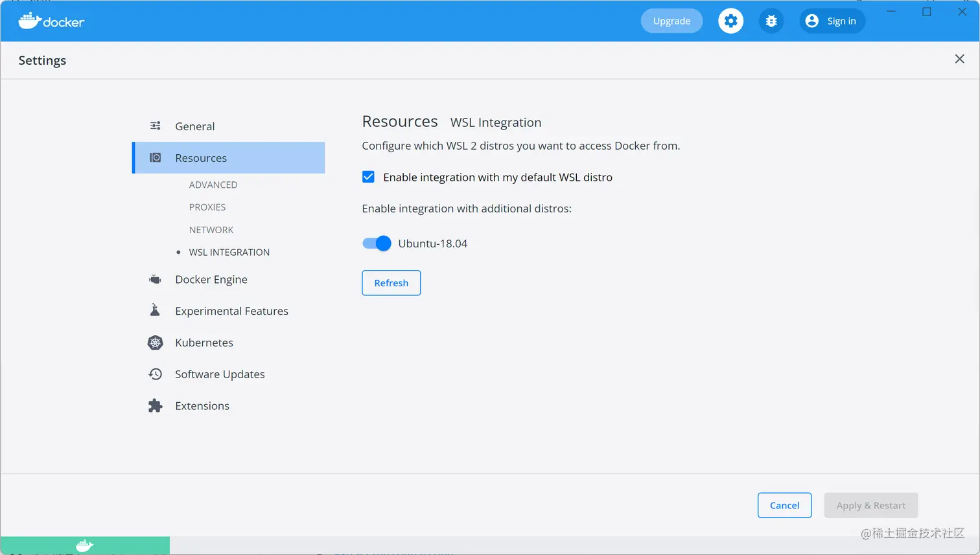
Task: Click the Cancel button
Action: pyautogui.click(x=785, y=505)
